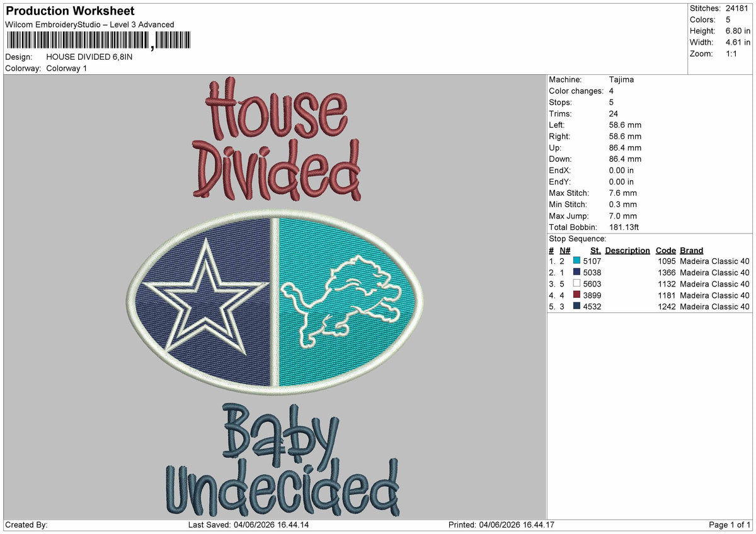756x534 pixels.
Task: Click thread code 1181
Action: click(x=667, y=295)
